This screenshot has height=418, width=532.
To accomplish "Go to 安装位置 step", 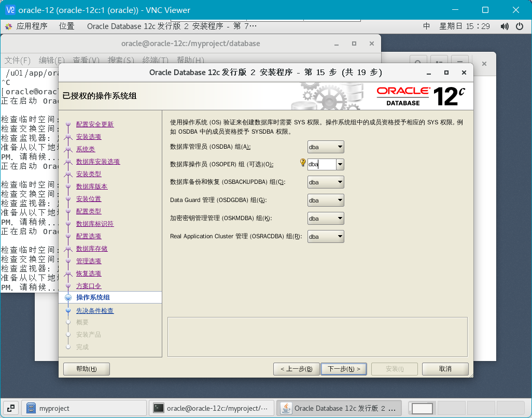I will [89, 199].
